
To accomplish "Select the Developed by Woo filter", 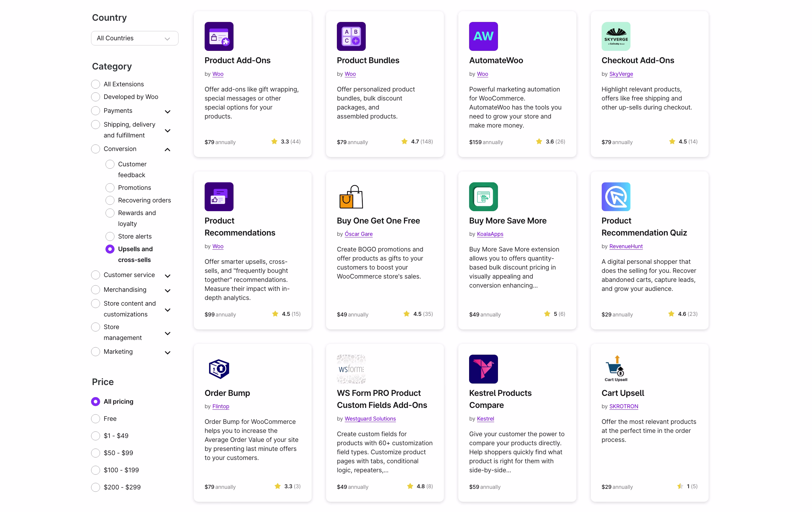I will tap(96, 97).
